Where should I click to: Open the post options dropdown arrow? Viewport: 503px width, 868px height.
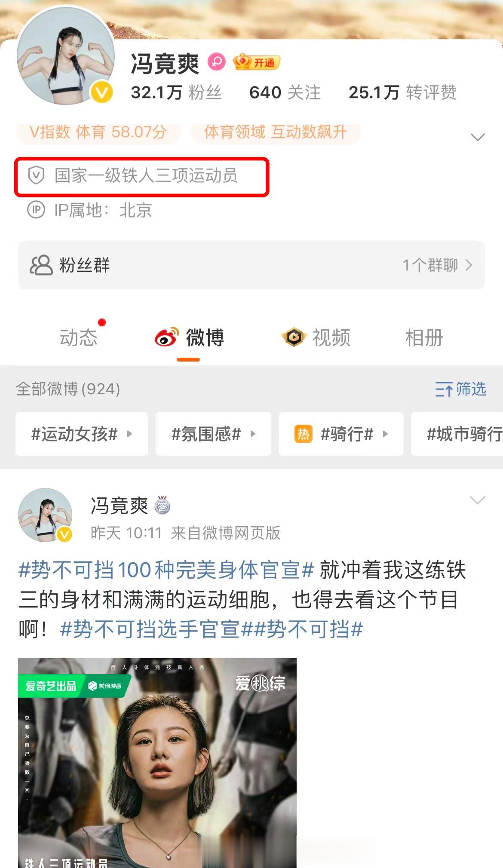pyautogui.click(x=478, y=500)
